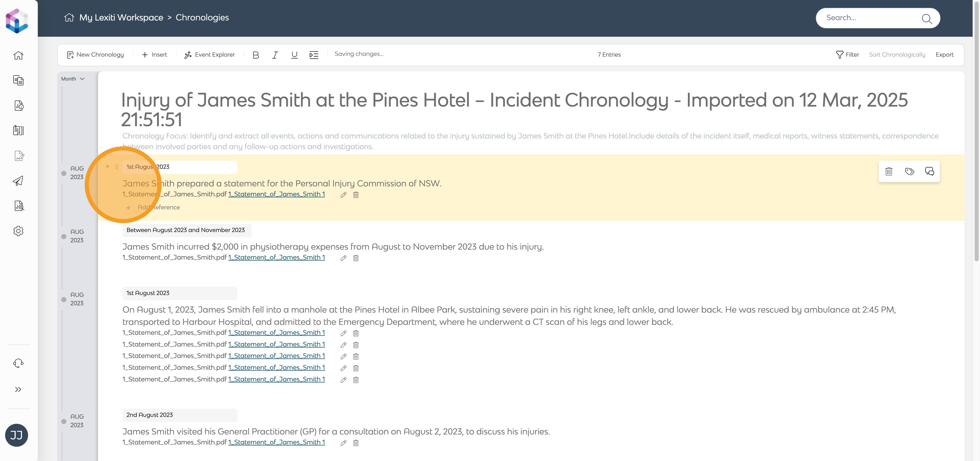
Task: Edit reference under 2nd August 2023 entry
Action: click(x=343, y=443)
